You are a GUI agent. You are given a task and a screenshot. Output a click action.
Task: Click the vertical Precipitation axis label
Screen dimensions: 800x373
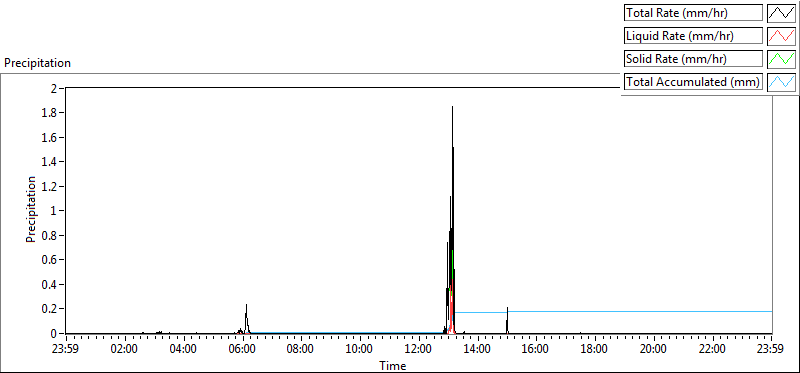31,210
